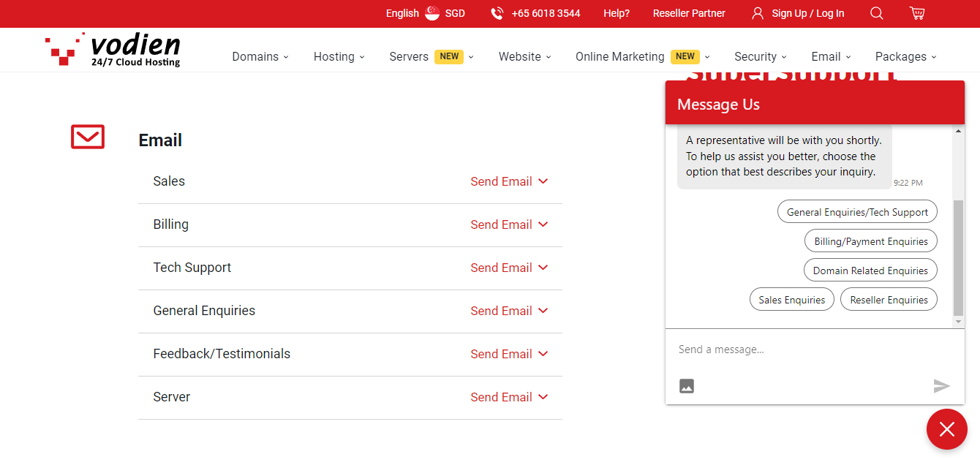The height and width of the screenshot is (465, 980).
Task: Click the NEW badge beside Online Marketing
Action: (685, 56)
